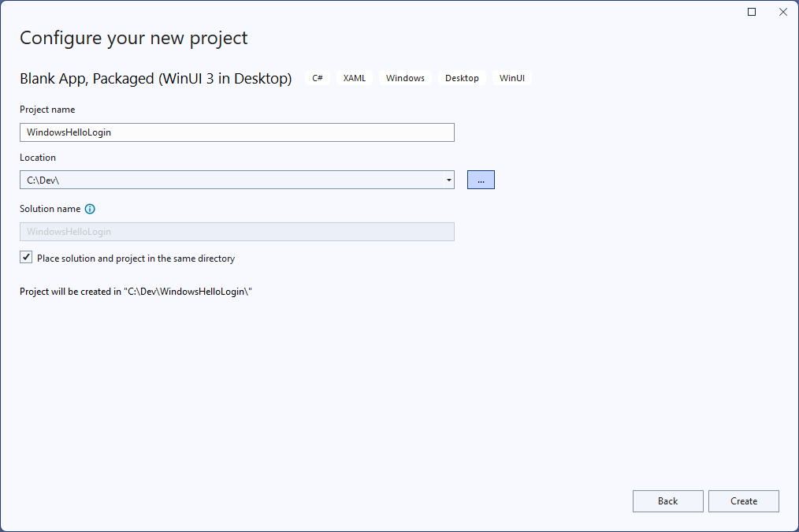Viewport: 799px width, 532px height.
Task: Click the XAML tag badge
Action: [x=355, y=78]
